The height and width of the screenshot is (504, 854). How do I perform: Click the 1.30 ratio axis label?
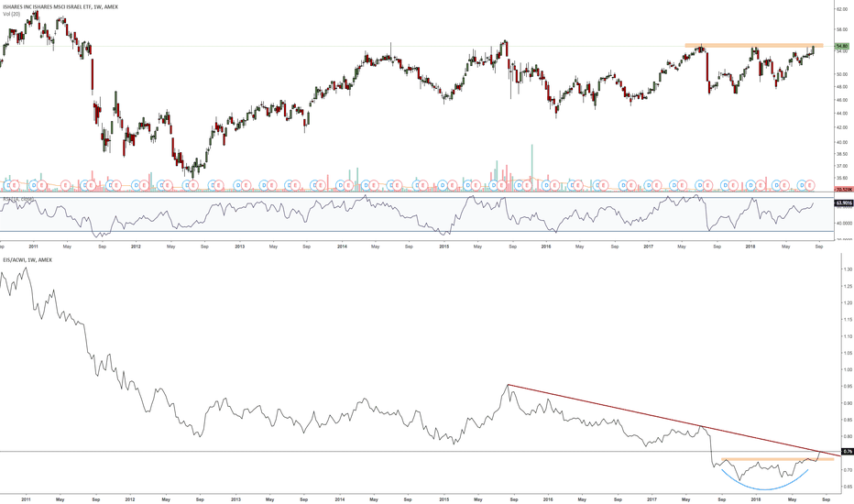pos(848,269)
